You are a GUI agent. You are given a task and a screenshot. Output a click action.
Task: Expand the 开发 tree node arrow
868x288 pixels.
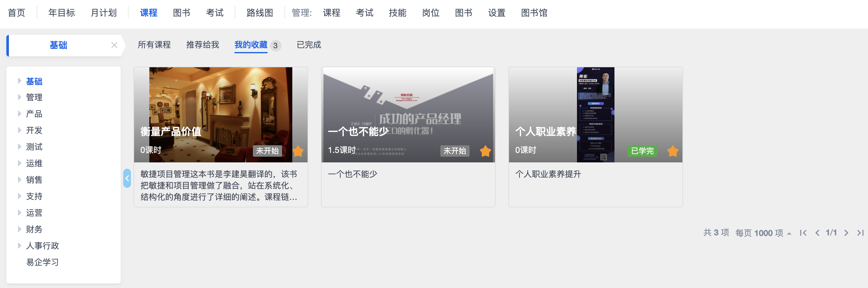[20, 130]
